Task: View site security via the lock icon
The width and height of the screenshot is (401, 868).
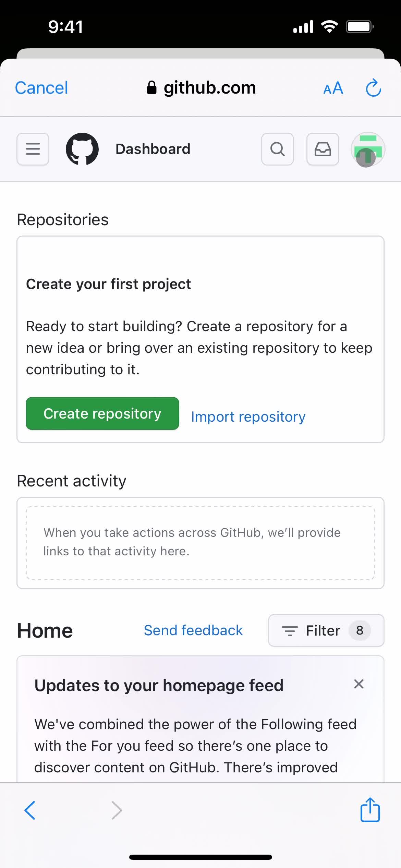Action: point(152,87)
